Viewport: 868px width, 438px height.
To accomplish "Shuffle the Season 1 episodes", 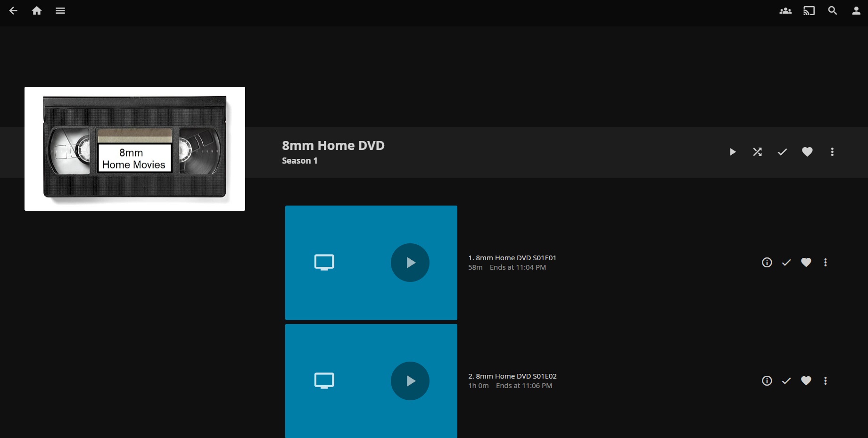I will (x=757, y=152).
